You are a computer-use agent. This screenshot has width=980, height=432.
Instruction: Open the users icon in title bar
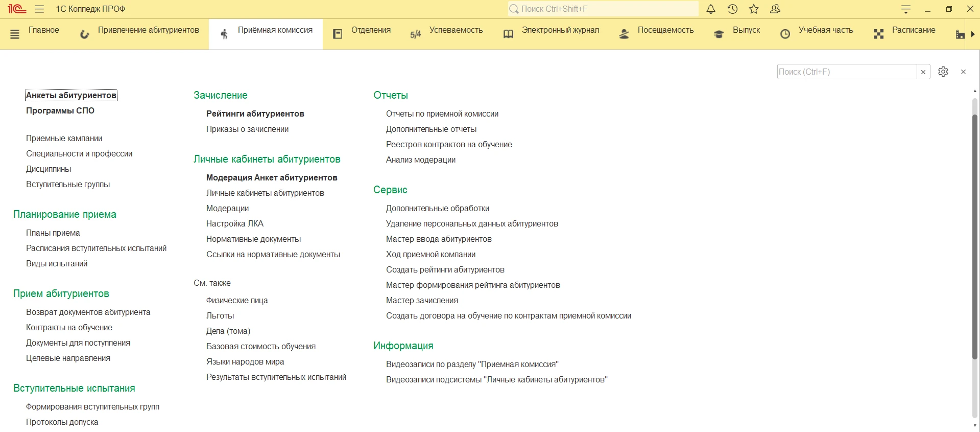point(775,9)
